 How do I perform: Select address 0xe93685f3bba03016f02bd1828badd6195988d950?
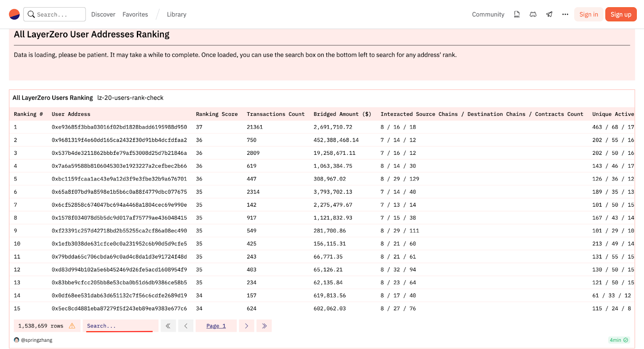click(x=119, y=127)
